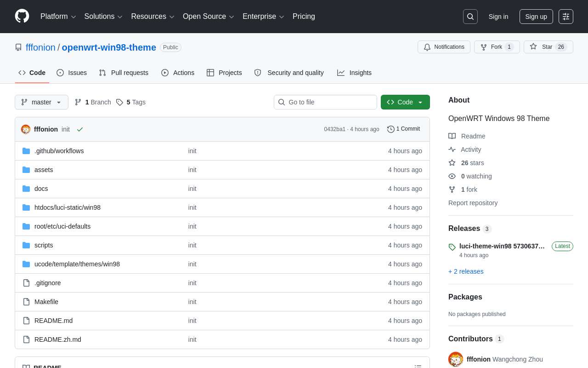588x368 pixels.
Task: Click the Report repository link
Action: coord(473,203)
